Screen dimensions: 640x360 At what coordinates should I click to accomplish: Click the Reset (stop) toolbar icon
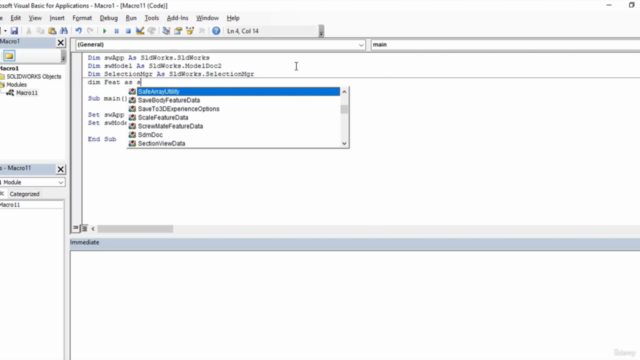coord(128,31)
